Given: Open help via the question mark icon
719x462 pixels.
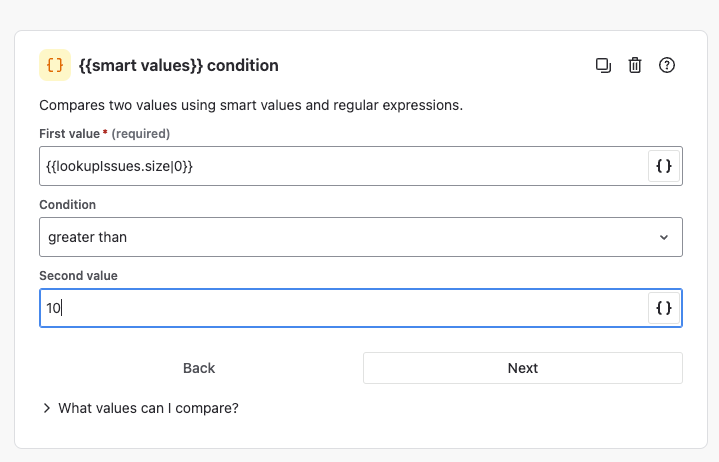Looking at the screenshot, I should 667,65.
